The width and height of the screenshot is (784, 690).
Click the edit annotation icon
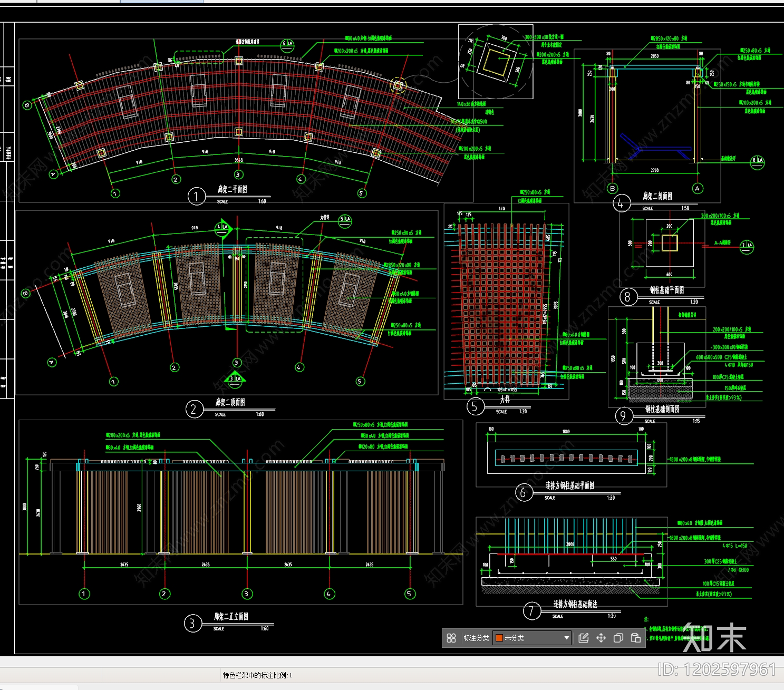pos(584,638)
